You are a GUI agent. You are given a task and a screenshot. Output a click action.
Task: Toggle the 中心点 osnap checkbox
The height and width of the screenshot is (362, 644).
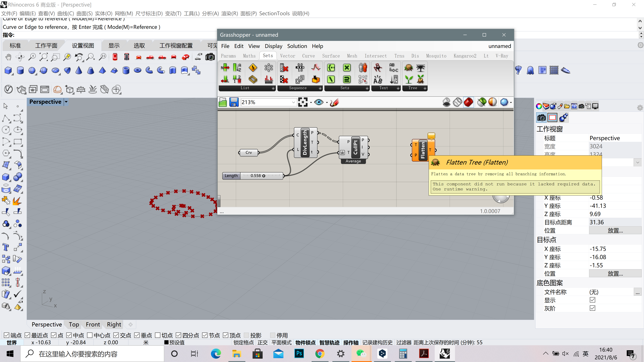coord(90,335)
